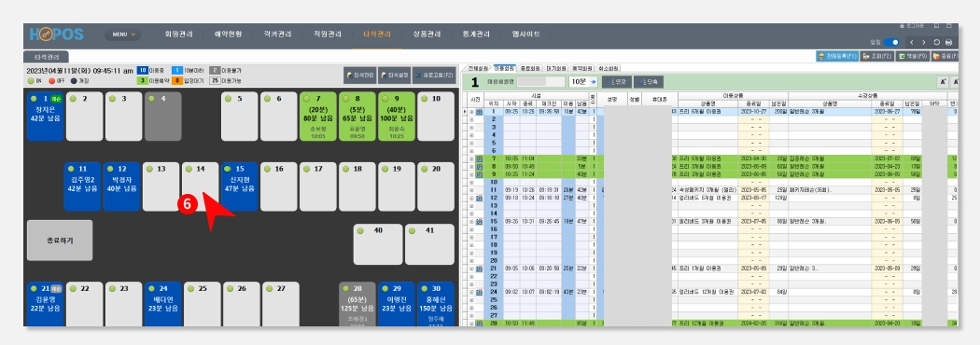
Task: Expand the seat 21 row in the table
Action: point(470,269)
